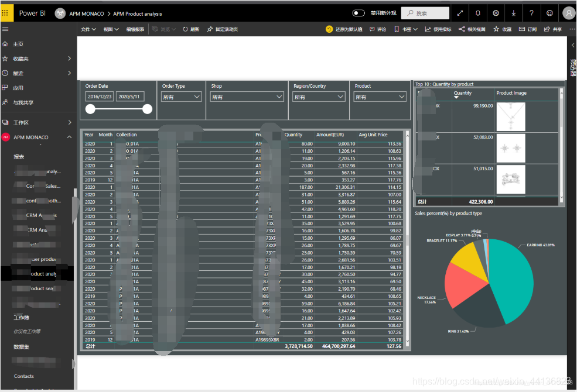Open help question mark icon
The width and height of the screenshot is (577, 392).
[x=531, y=13]
